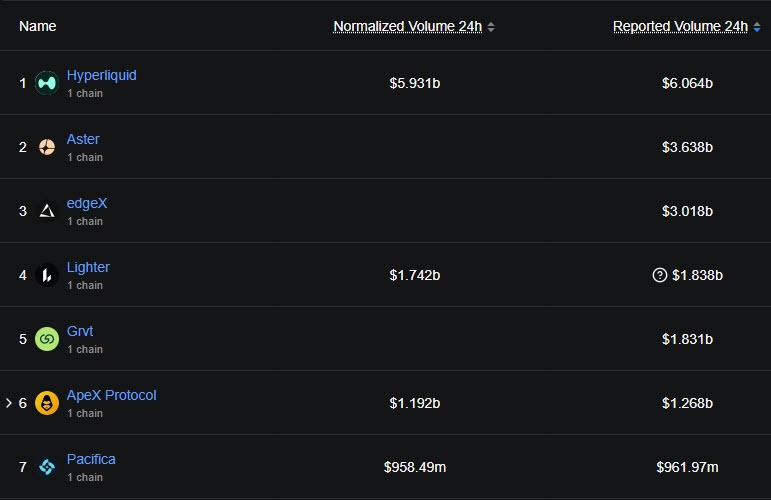771x500 pixels.
Task: Sort by Reported Volume 24h arrows
Action: tap(757, 27)
